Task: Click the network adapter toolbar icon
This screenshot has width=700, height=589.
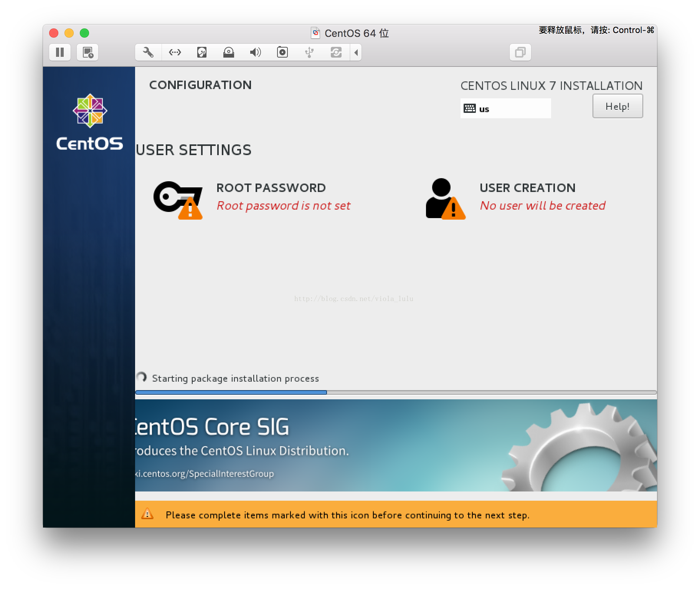Action: pos(175,52)
